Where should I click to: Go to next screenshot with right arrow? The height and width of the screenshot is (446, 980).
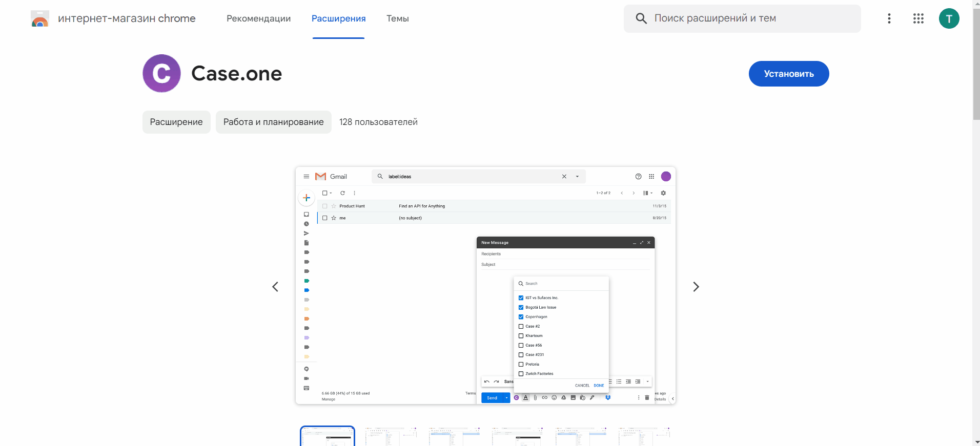(696, 287)
